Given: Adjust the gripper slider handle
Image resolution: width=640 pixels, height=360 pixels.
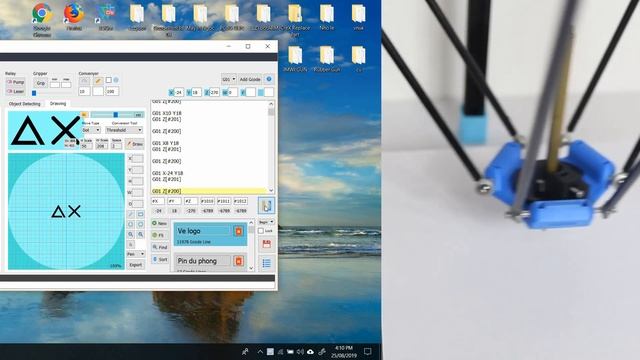Looking at the screenshot, I should coord(34,93).
